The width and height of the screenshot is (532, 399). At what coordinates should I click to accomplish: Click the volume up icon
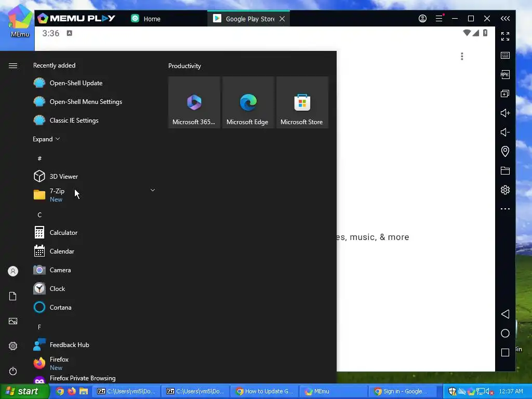pyautogui.click(x=505, y=113)
